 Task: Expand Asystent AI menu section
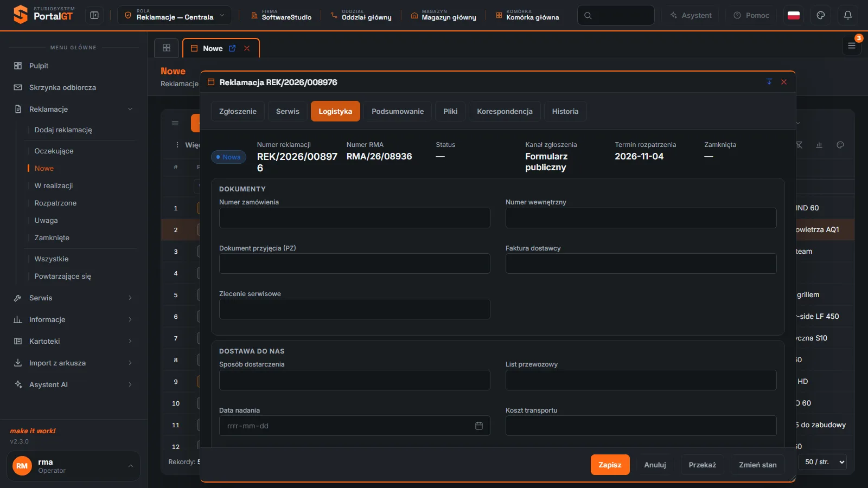click(x=73, y=384)
